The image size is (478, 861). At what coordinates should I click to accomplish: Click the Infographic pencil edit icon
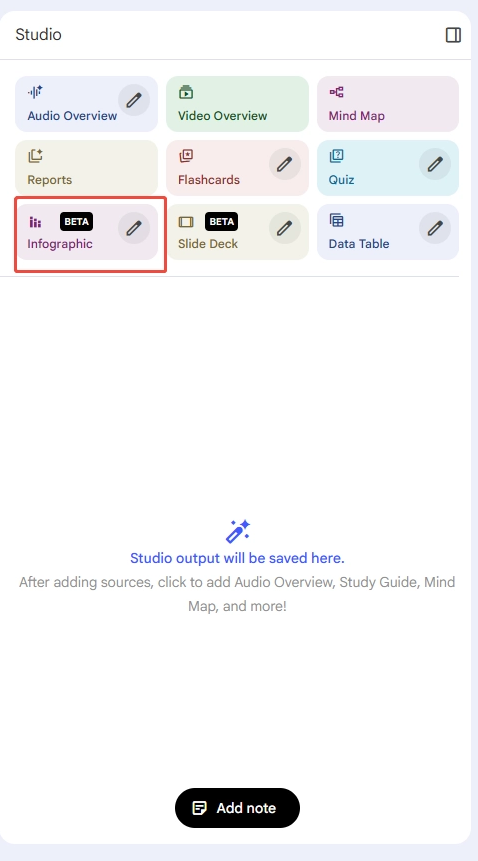tap(134, 228)
